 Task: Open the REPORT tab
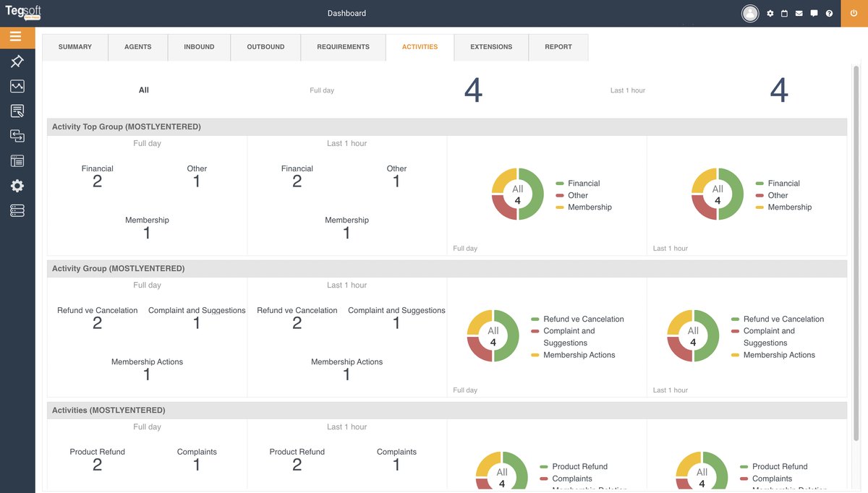[558, 47]
